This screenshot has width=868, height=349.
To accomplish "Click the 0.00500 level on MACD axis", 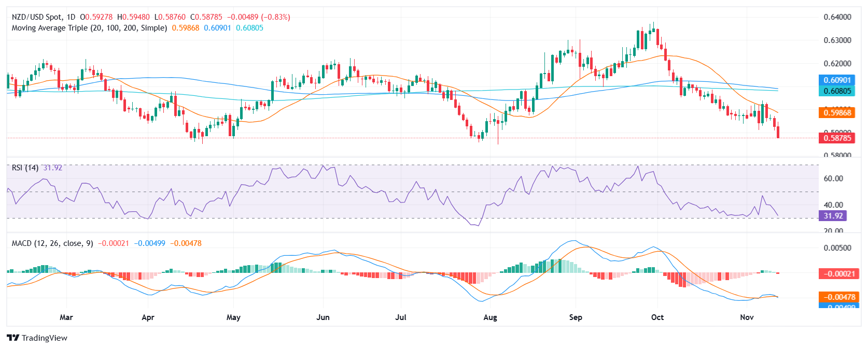I will pyautogui.click(x=837, y=248).
